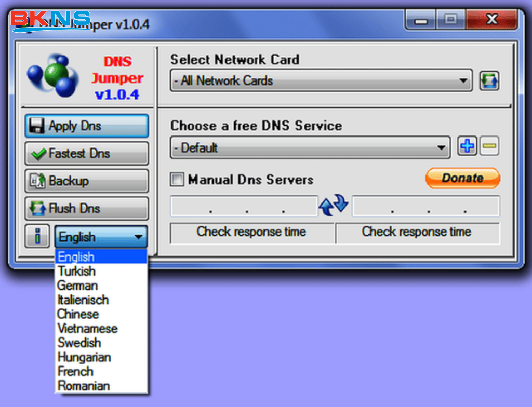Collapse the language selection dropdown
The image size is (532, 407).
point(138,236)
